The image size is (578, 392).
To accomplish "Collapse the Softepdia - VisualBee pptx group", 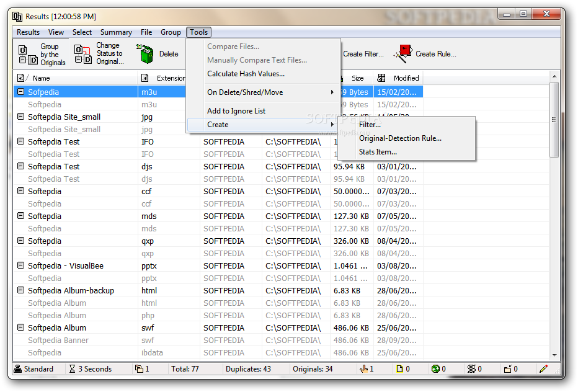I will [21, 265].
